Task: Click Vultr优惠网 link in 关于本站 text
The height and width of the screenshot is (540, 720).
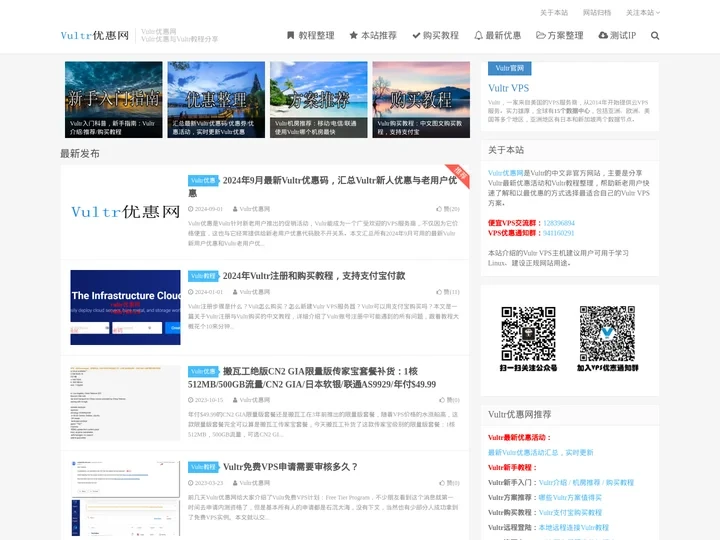Action: click(x=506, y=173)
